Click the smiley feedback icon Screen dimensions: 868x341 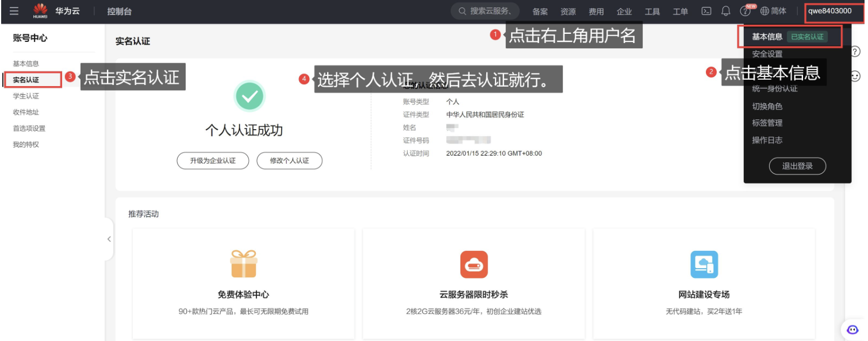855,76
